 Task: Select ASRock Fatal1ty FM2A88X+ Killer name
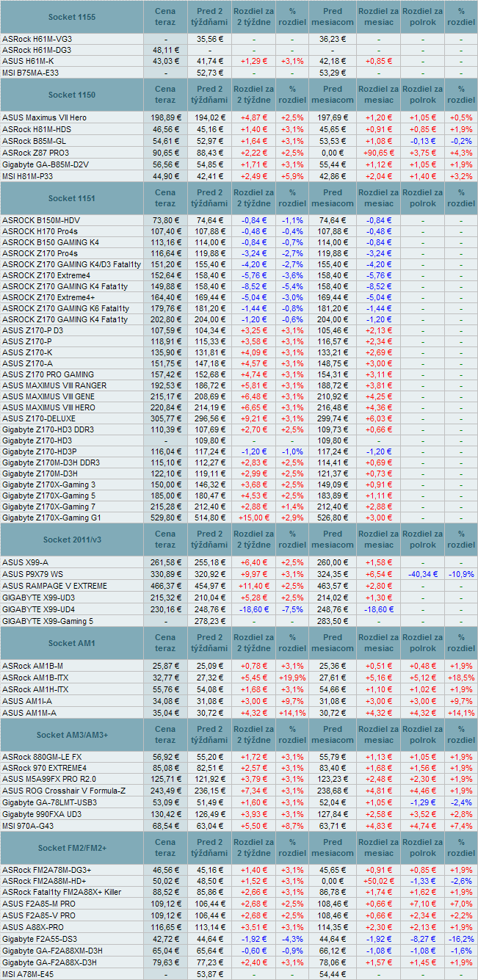coord(61,891)
